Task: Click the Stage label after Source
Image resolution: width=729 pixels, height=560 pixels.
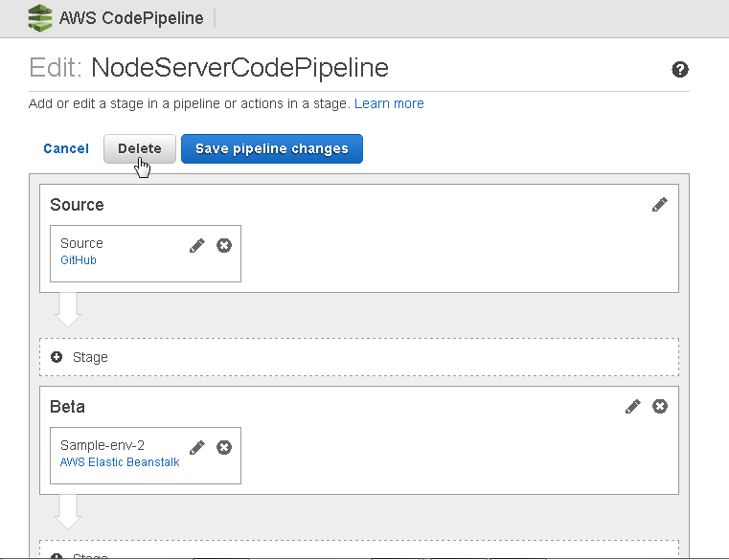Action: coord(90,357)
